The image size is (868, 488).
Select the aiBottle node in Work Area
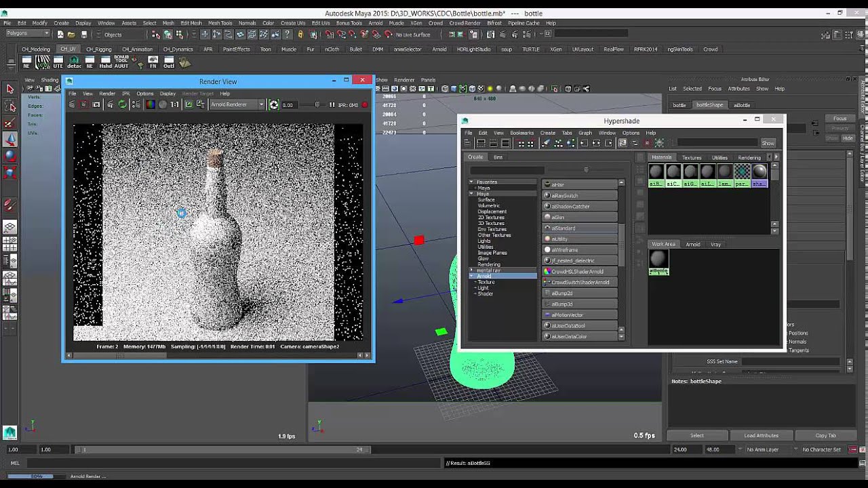coord(658,262)
